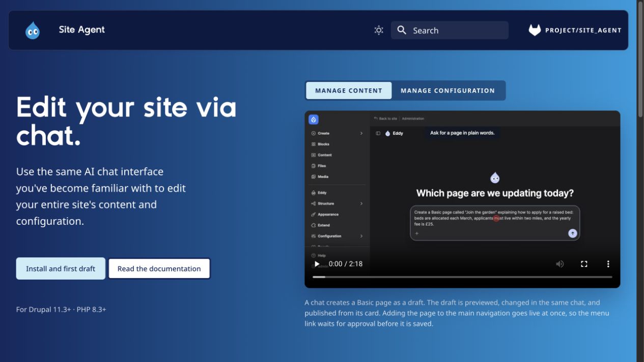Click the Appearance icon in the video sidebar
Screen dimensions: 644x362
[314, 215]
